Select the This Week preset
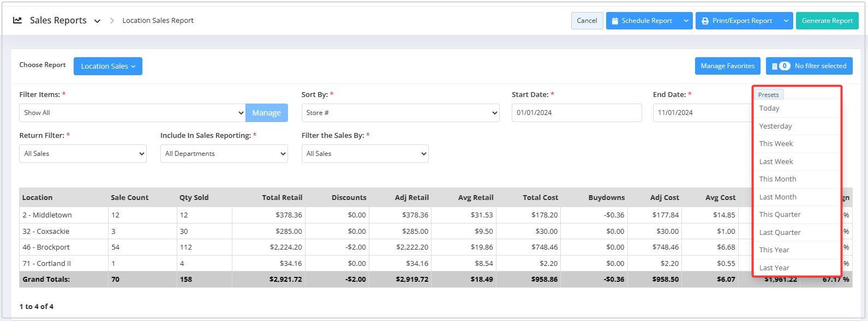Image resolution: width=868 pixels, height=321 pixels. click(796, 144)
